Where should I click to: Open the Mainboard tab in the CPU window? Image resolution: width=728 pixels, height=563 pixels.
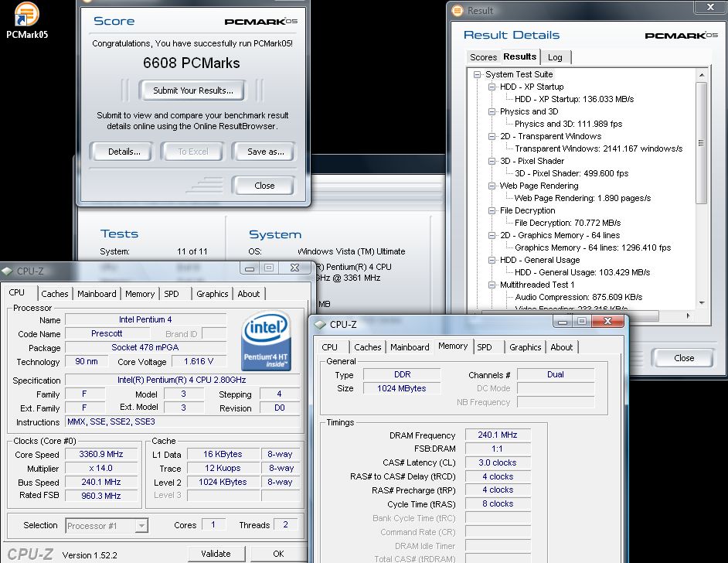[x=97, y=294]
